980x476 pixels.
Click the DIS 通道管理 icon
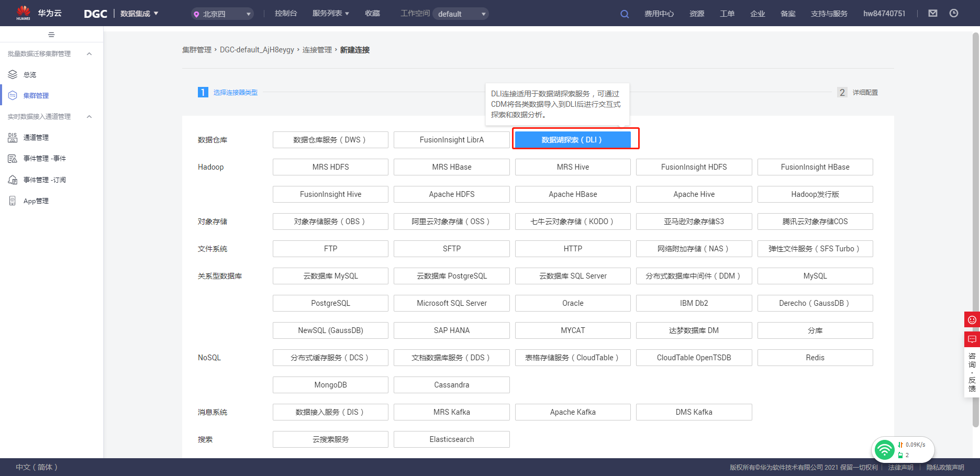(13, 137)
